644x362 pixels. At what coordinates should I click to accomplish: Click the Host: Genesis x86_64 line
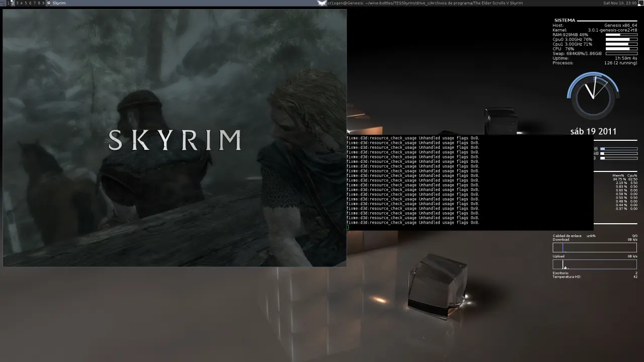[x=595, y=25]
